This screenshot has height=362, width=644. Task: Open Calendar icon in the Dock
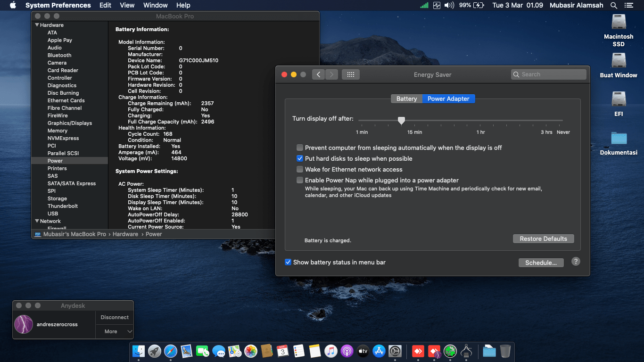tap(283, 351)
